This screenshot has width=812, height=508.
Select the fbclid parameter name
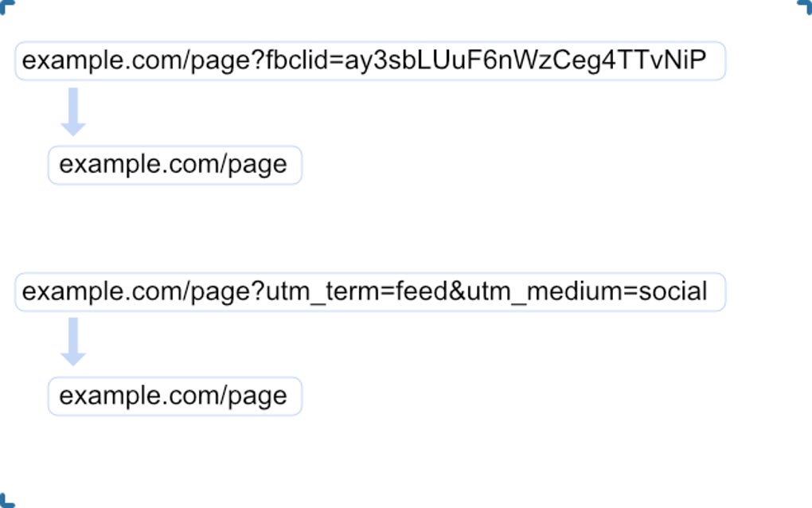299,61
